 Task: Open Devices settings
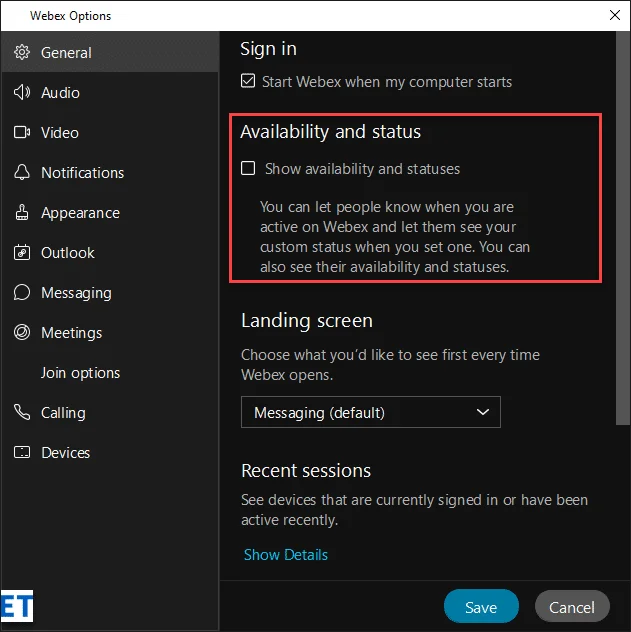tap(110, 452)
